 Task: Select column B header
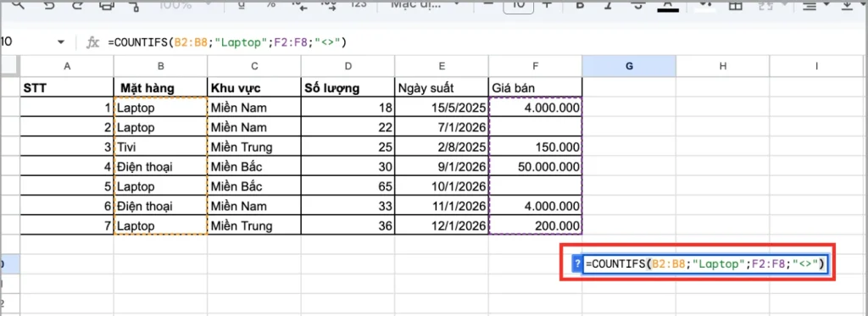click(160, 66)
